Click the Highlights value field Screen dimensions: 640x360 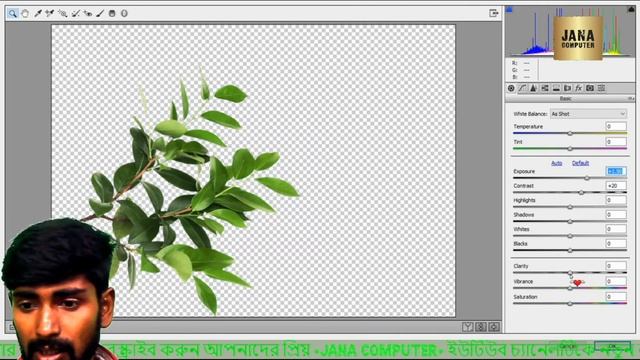pyautogui.click(x=616, y=200)
